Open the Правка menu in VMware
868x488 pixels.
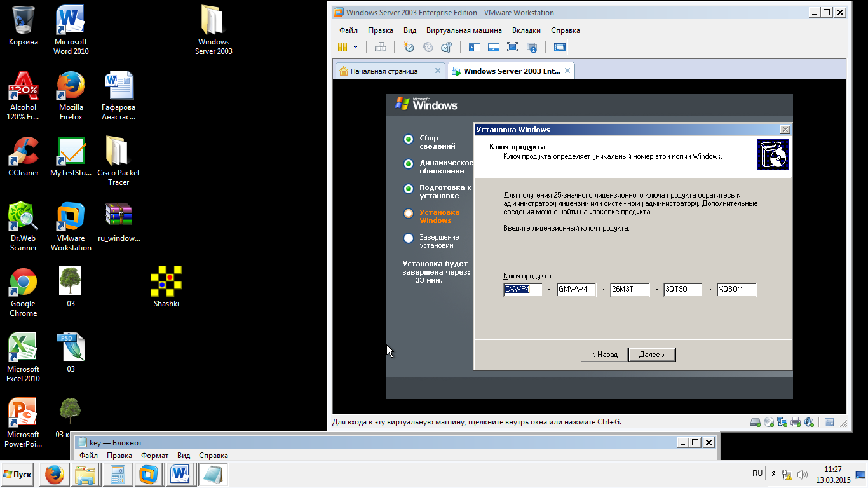coord(381,30)
